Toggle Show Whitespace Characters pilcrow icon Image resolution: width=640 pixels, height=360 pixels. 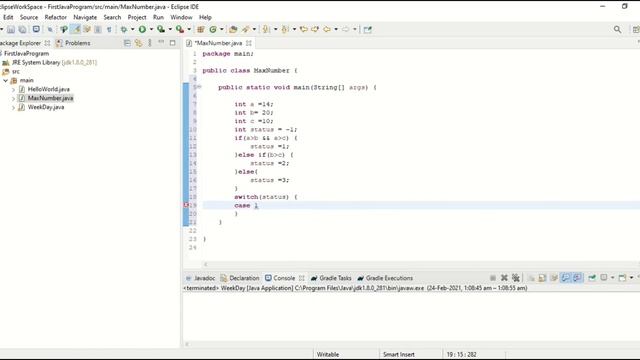click(x=109, y=29)
